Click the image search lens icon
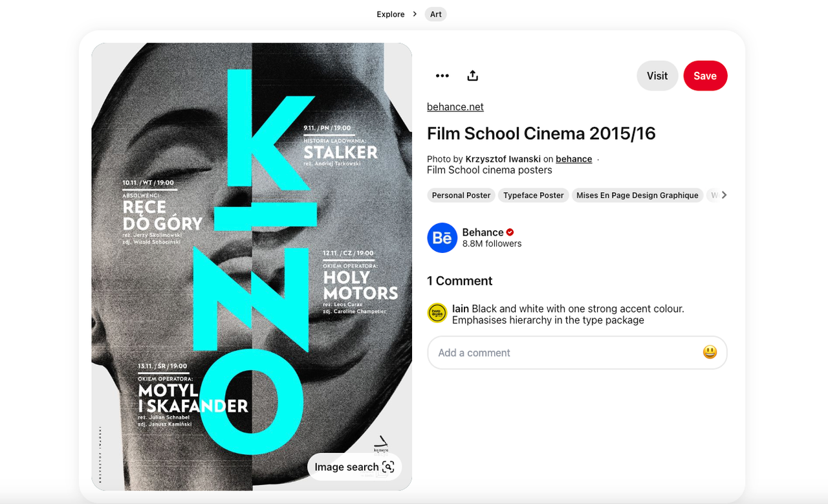The image size is (828, 504). [x=388, y=467]
